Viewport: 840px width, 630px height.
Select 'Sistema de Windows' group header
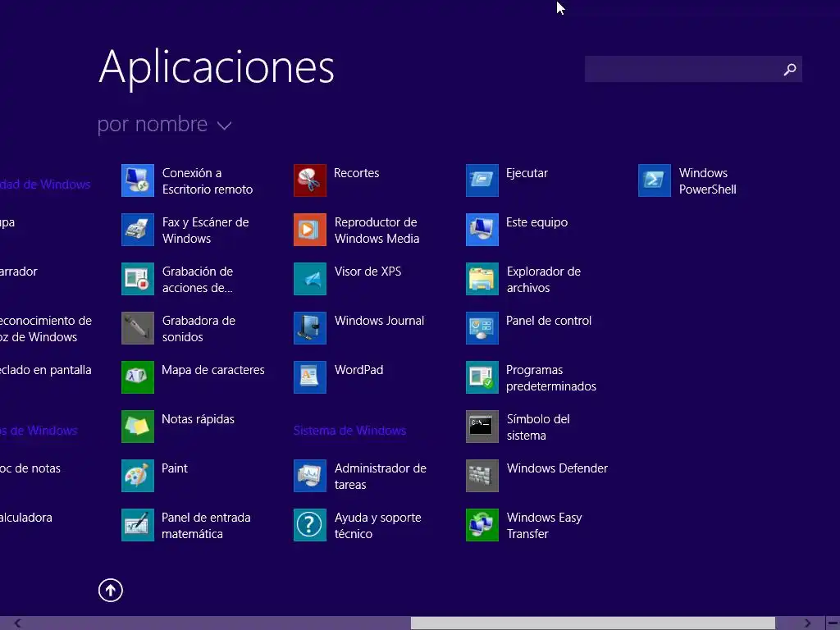pos(349,431)
